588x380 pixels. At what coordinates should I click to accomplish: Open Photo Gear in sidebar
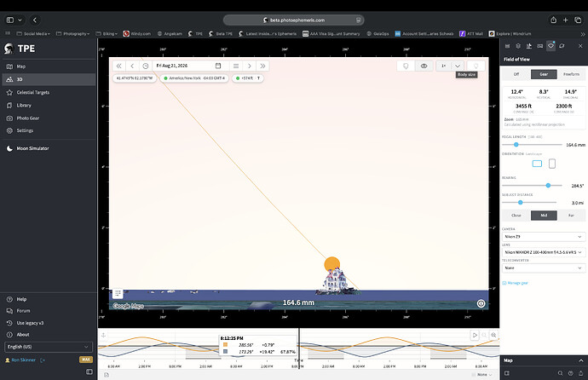click(x=48, y=118)
